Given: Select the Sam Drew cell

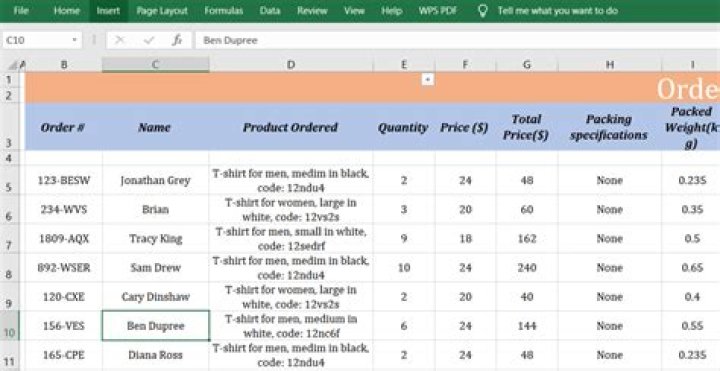Looking at the screenshot, I should 155,268.
